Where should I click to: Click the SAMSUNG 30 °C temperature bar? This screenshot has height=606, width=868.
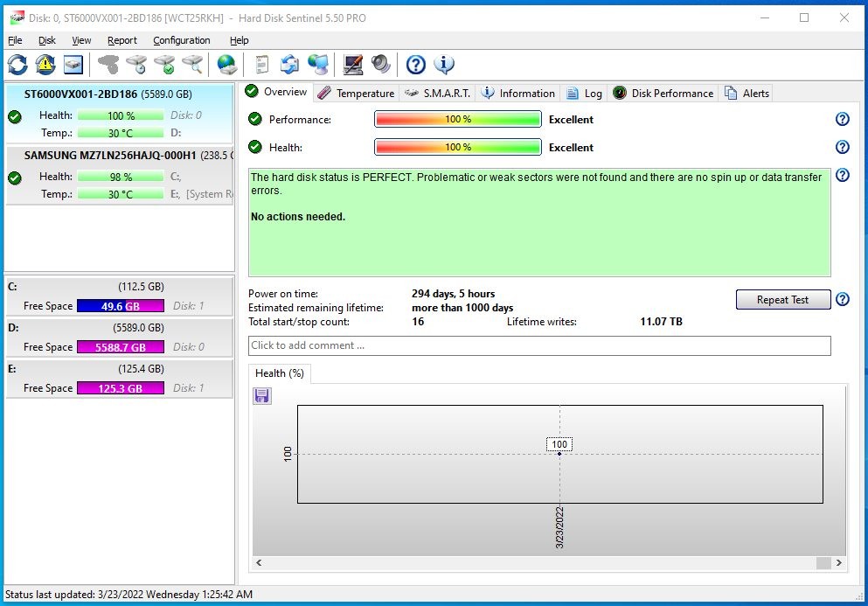(121, 194)
